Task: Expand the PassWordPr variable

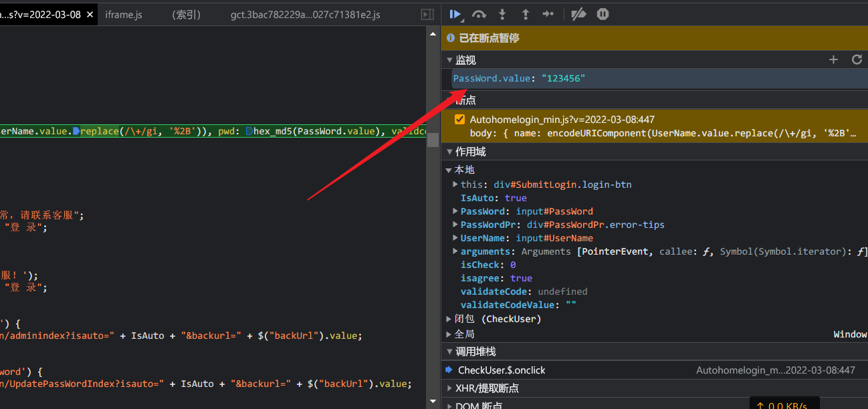Action: (455, 225)
